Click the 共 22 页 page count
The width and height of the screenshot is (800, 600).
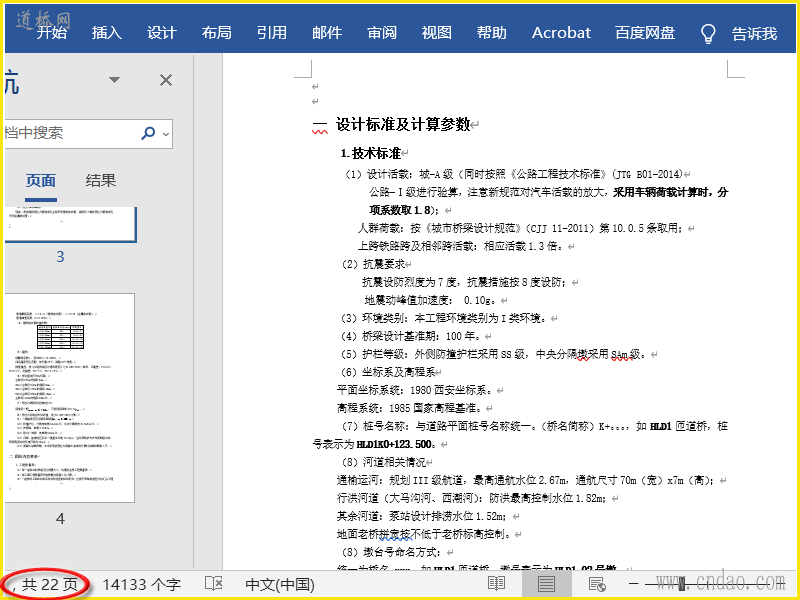(x=49, y=583)
